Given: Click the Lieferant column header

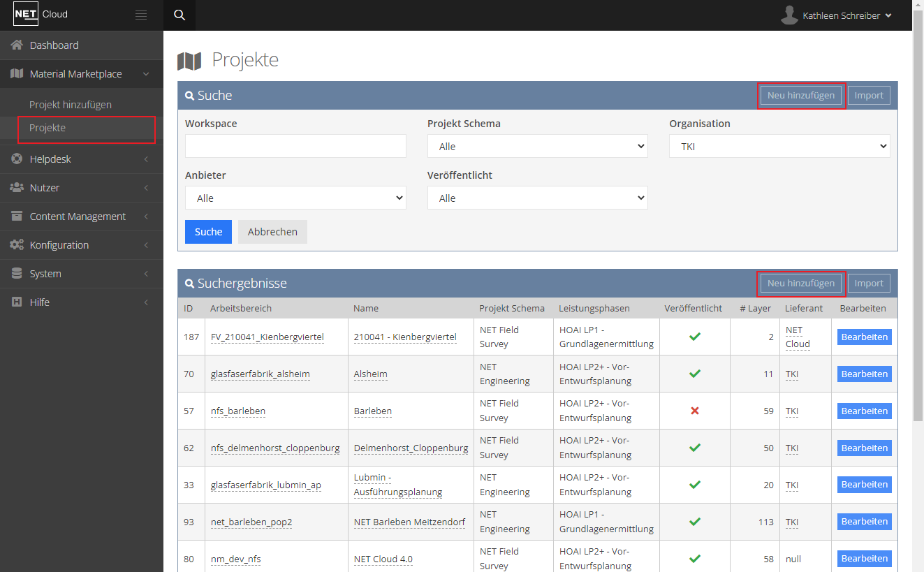Looking at the screenshot, I should pyautogui.click(x=804, y=308).
